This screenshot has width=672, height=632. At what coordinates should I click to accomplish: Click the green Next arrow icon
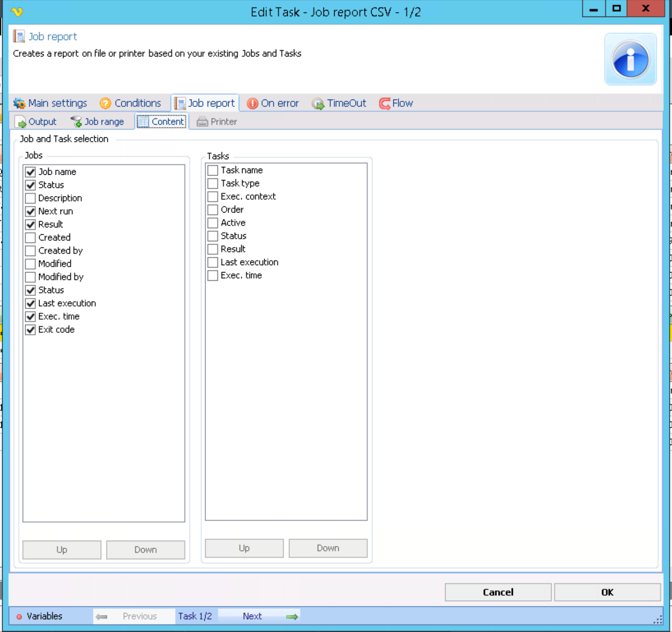[292, 616]
